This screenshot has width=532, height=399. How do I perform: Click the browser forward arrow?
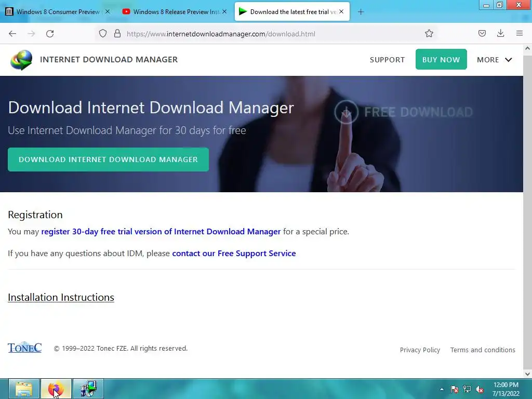tap(31, 34)
